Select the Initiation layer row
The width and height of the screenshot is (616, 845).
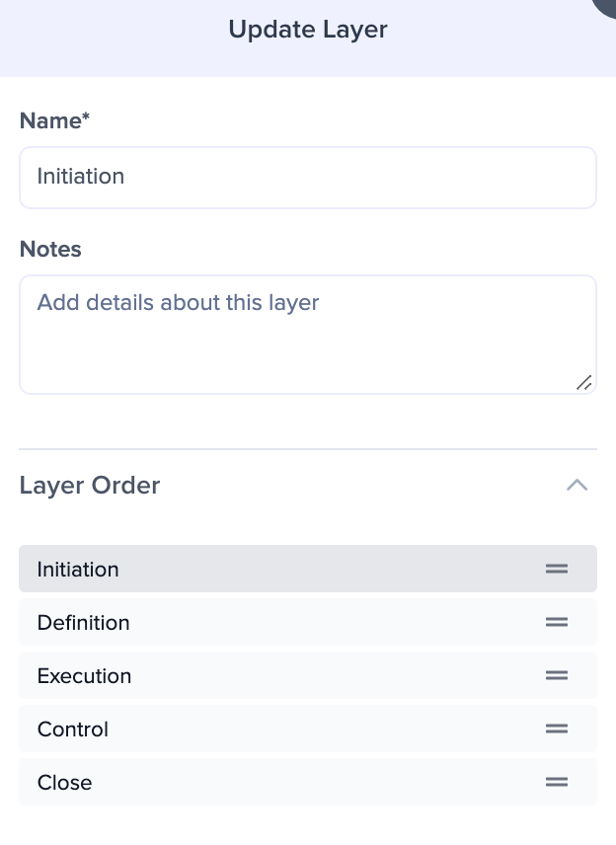point(308,569)
